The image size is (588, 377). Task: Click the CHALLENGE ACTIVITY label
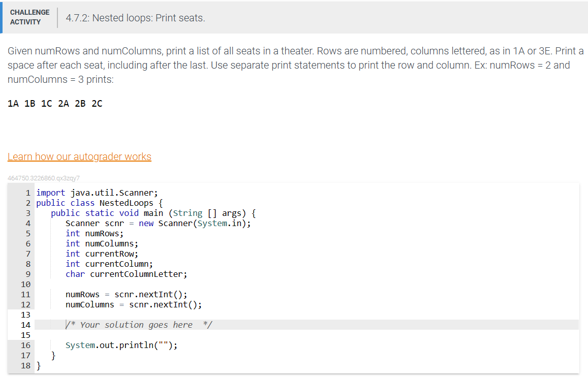pos(29,17)
